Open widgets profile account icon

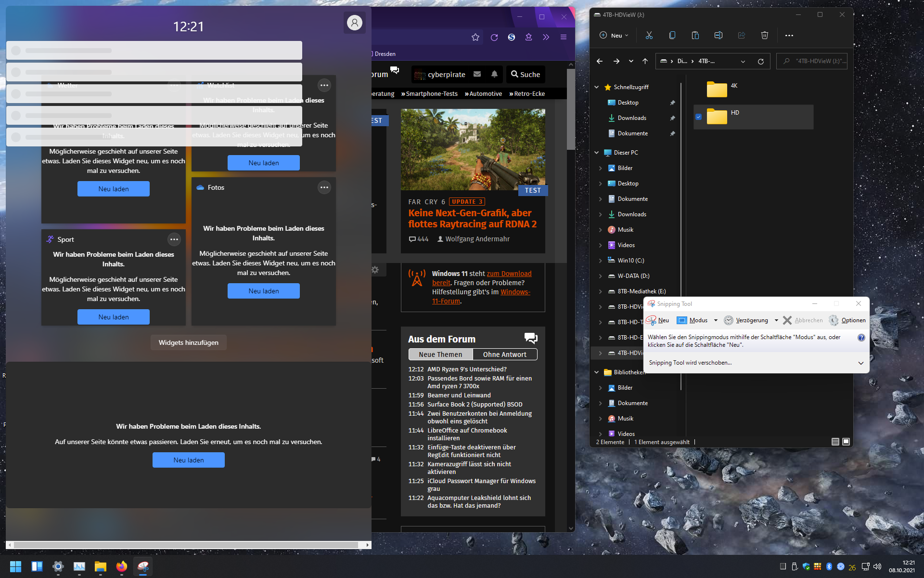pos(355,23)
